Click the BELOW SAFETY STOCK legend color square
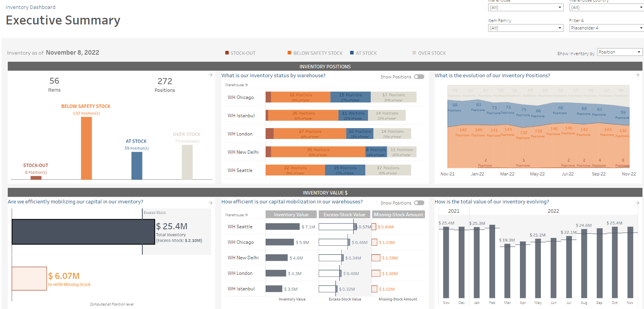This screenshot has width=644, height=309. 290,53
